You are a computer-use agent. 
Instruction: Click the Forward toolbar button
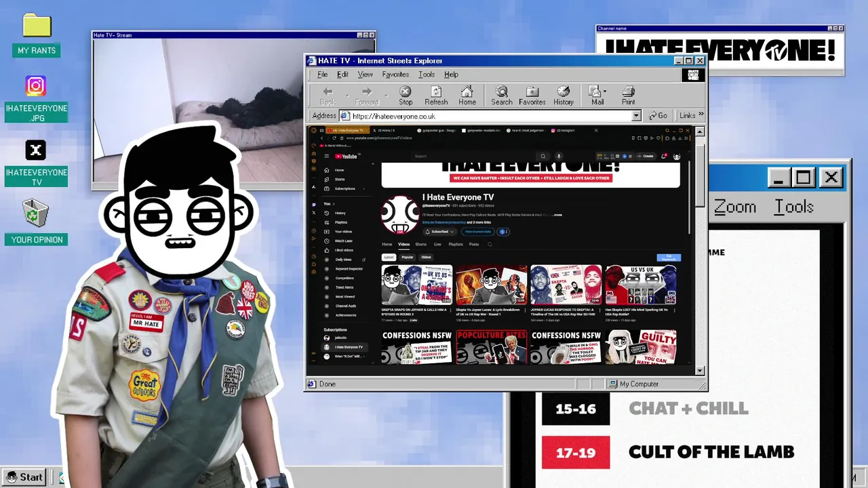point(367,96)
